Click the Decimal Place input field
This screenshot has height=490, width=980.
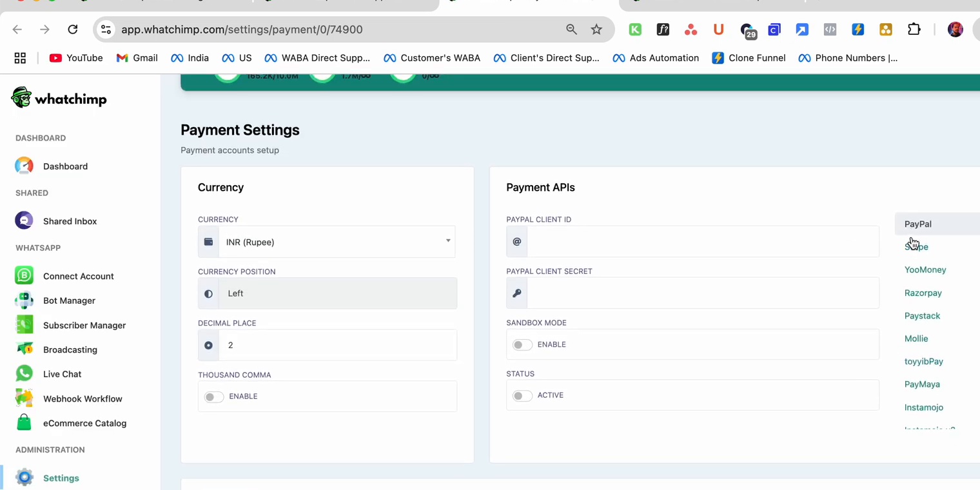338,345
